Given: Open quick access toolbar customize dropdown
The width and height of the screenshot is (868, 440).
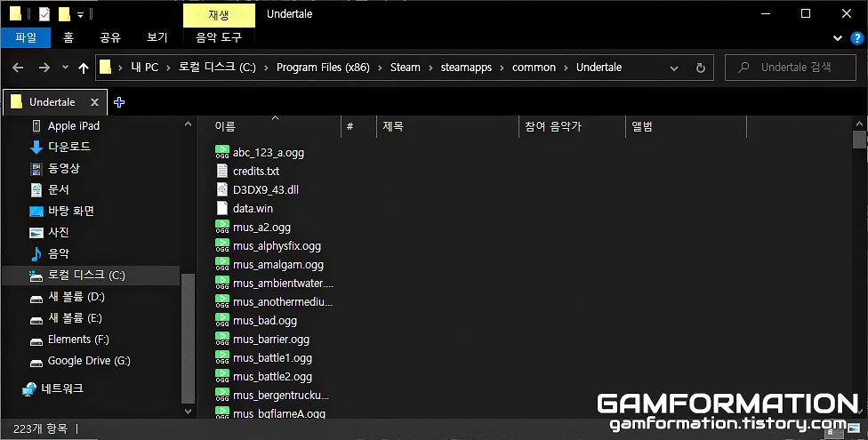Looking at the screenshot, I should pos(80,15).
